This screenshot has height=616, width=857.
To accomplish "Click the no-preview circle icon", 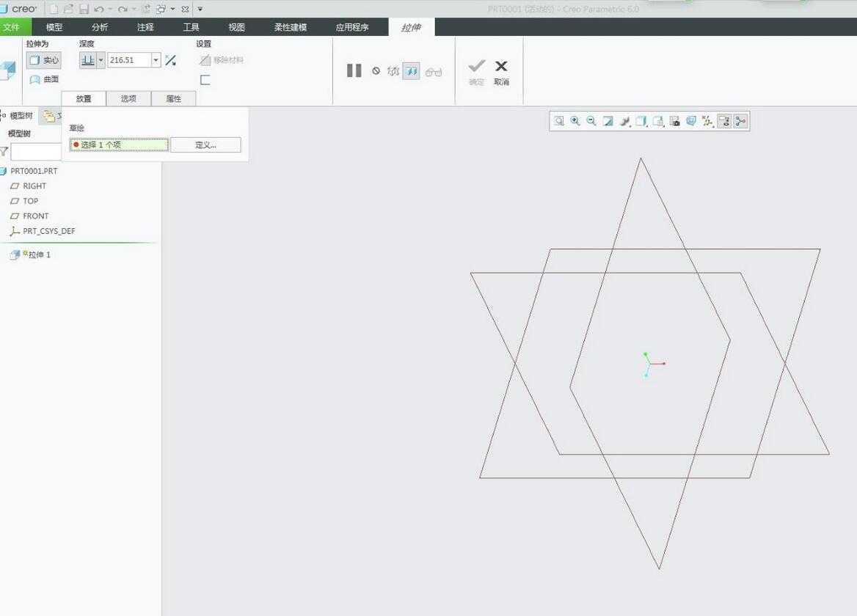I will pyautogui.click(x=376, y=70).
